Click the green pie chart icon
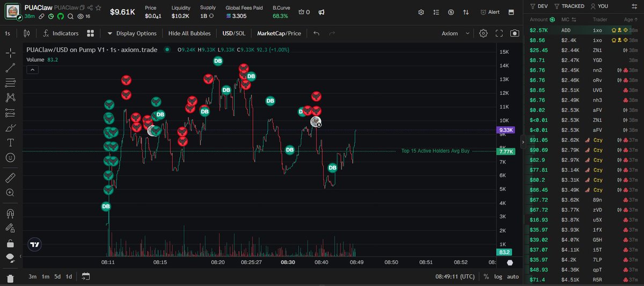This screenshot has width=644, height=286. [x=51, y=17]
